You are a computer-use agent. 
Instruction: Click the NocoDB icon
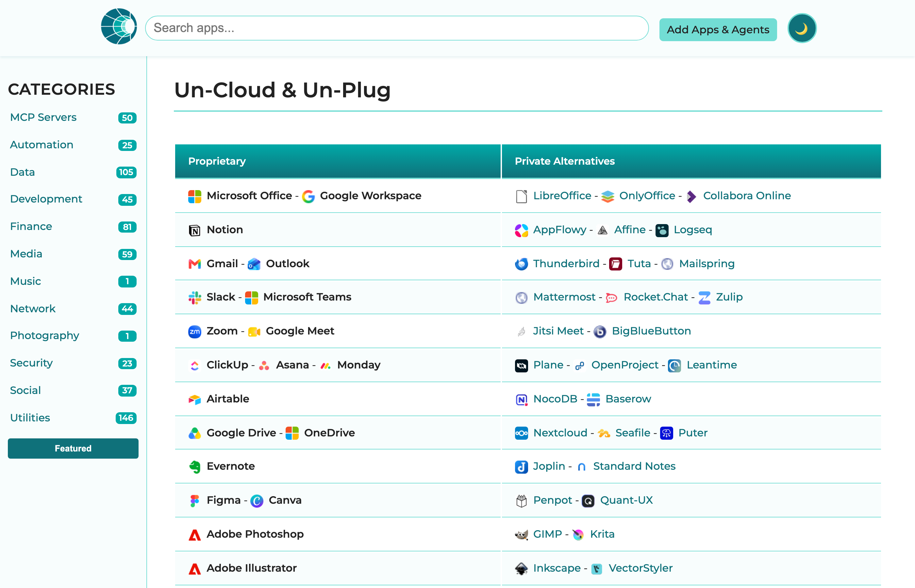pyautogui.click(x=521, y=400)
